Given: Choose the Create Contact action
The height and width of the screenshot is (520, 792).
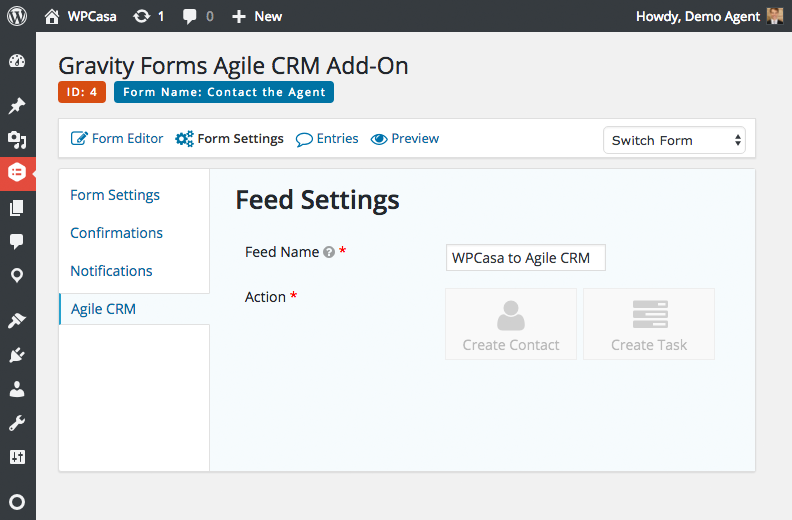Looking at the screenshot, I should click(x=511, y=324).
